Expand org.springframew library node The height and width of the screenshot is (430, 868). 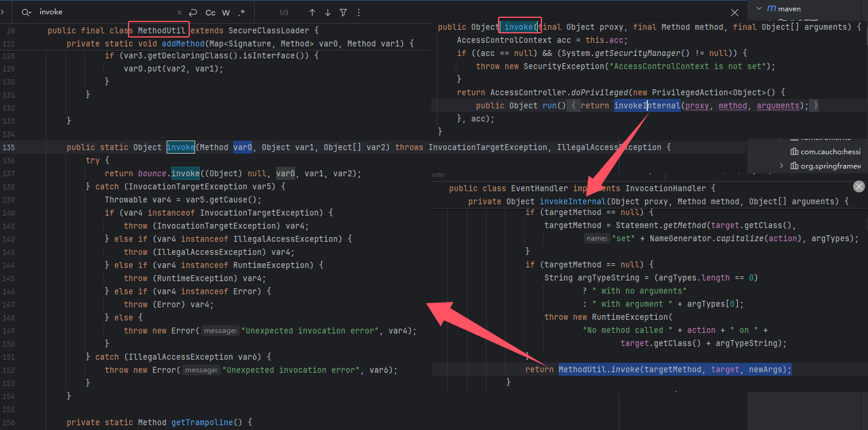[x=782, y=166]
